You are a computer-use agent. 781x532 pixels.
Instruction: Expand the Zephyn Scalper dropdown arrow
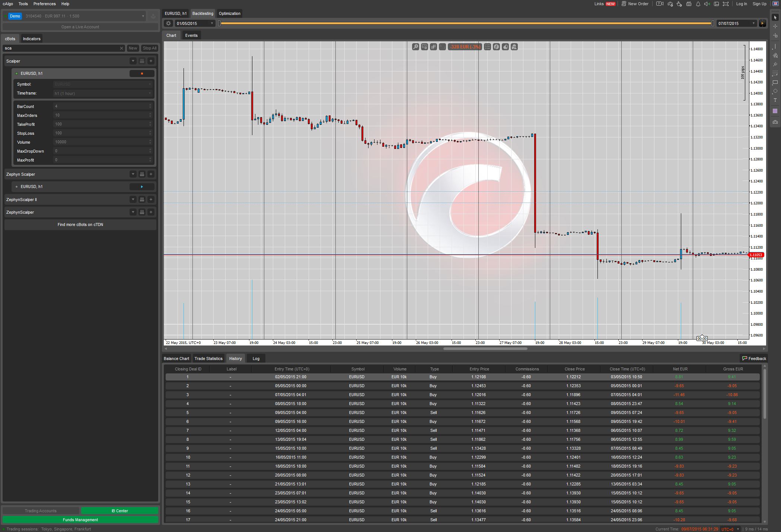tap(133, 174)
